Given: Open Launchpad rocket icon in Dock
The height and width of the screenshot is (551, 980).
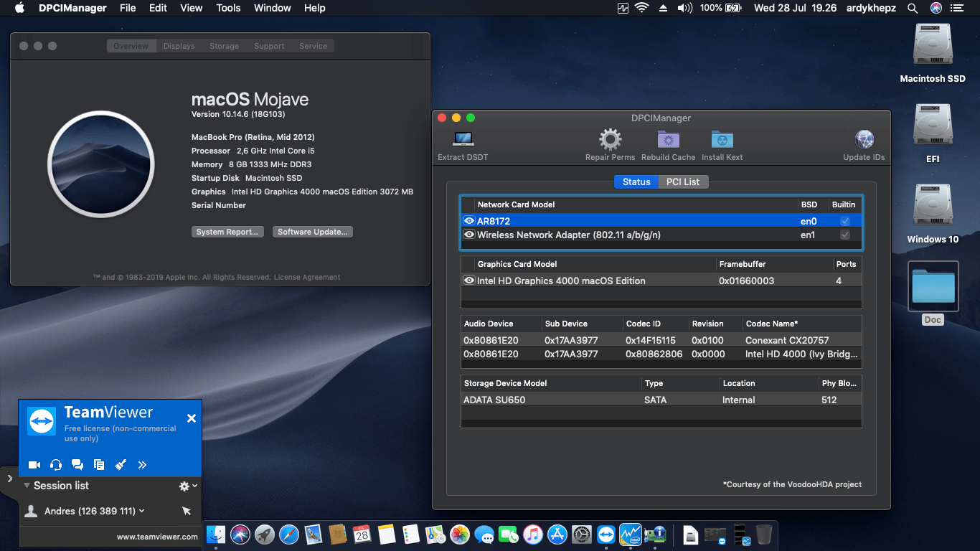Looking at the screenshot, I should (265, 534).
